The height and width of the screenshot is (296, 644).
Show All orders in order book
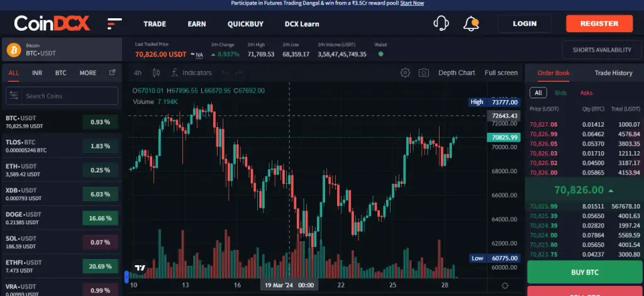click(x=538, y=93)
